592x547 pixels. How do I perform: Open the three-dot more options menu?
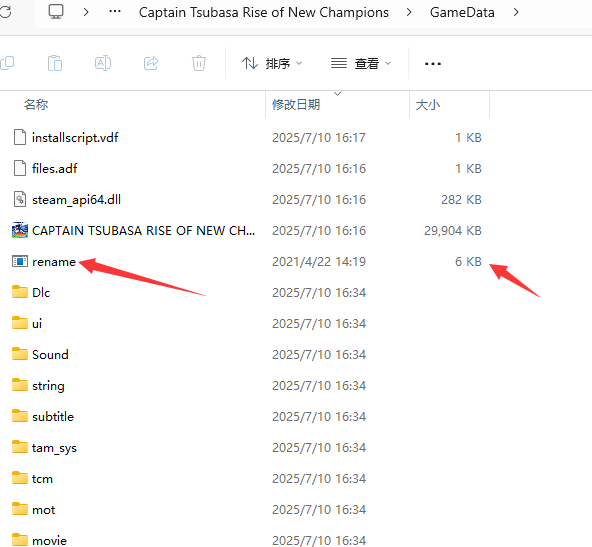point(433,64)
